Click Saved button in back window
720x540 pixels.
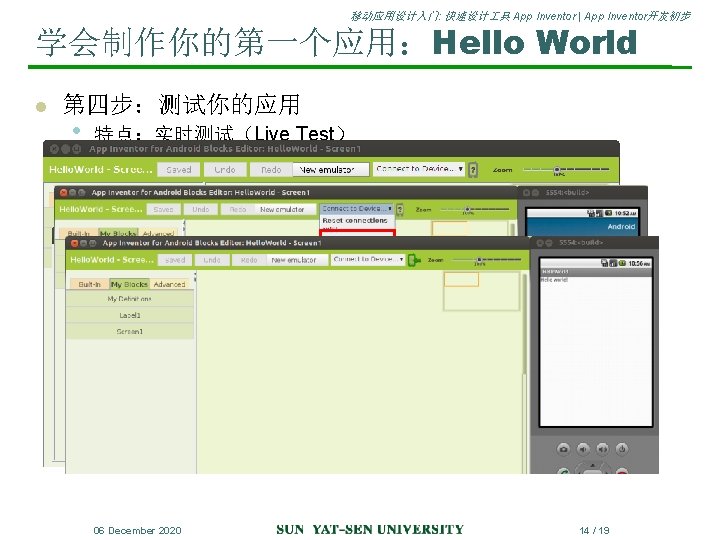click(179, 170)
